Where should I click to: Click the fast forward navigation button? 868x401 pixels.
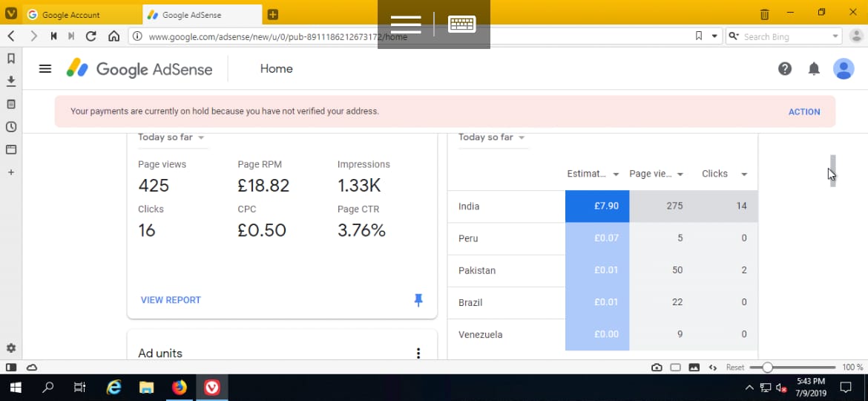pyautogui.click(x=71, y=36)
